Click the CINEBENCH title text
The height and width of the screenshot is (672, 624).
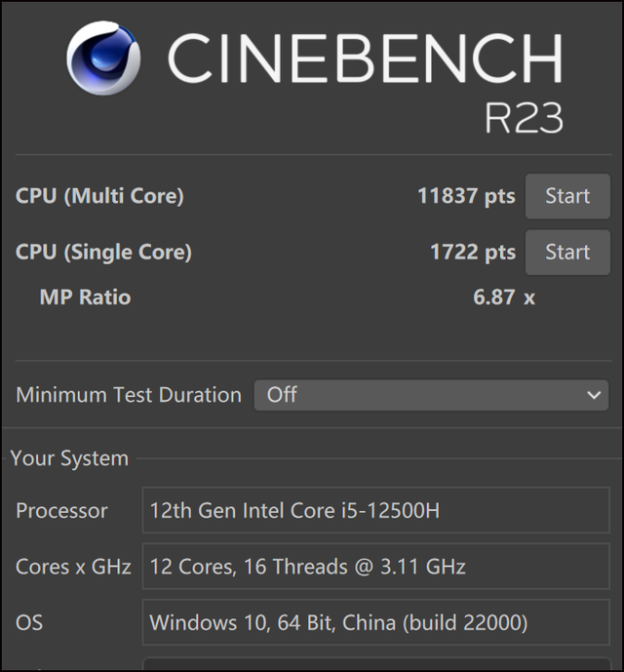coord(365,58)
